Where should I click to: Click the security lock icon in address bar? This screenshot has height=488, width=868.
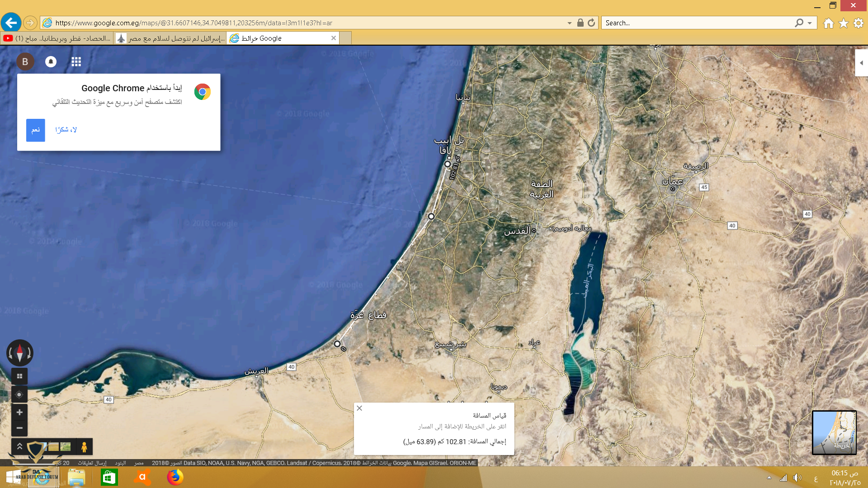coord(580,23)
